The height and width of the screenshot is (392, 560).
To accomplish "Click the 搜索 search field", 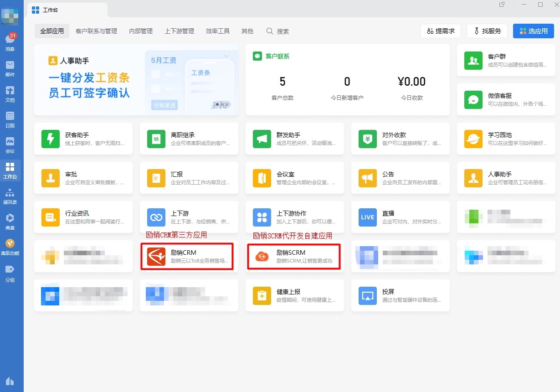I will [281, 31].
